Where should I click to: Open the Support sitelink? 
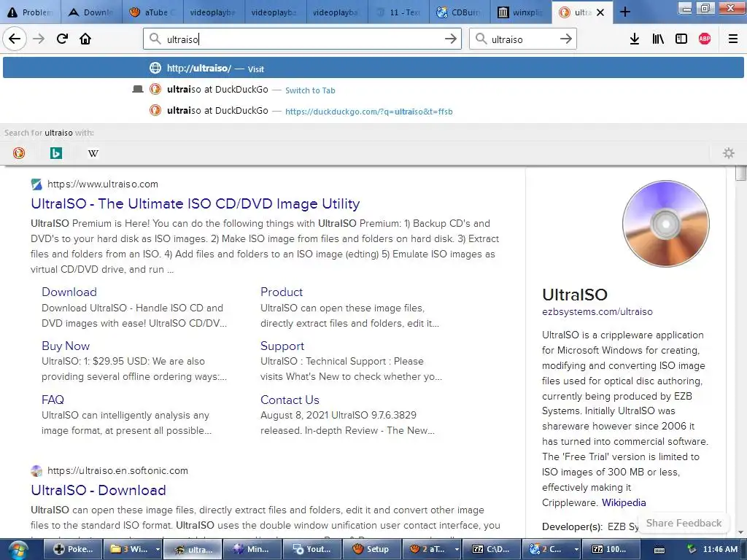(x=282, y=346)
